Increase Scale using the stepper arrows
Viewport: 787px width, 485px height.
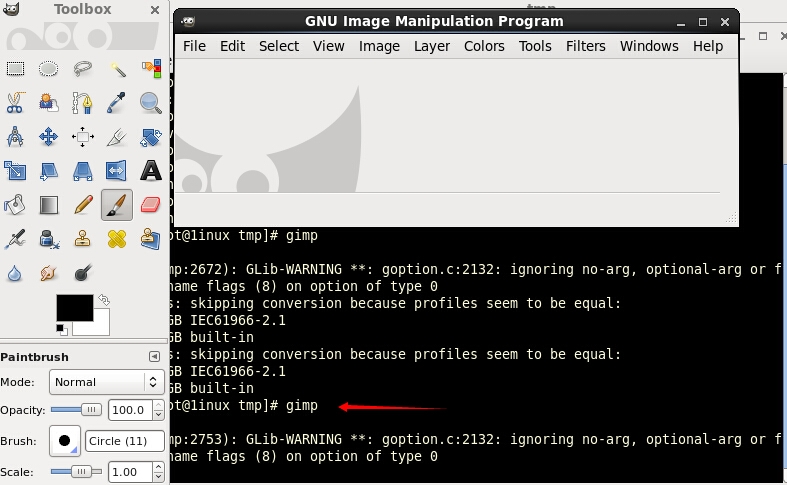coord(159,467)
